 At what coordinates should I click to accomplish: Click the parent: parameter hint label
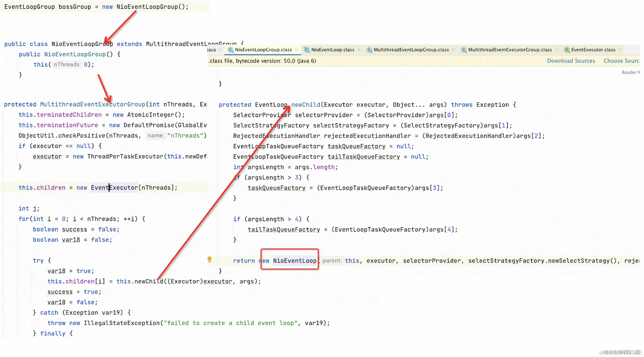coord(332,260)
